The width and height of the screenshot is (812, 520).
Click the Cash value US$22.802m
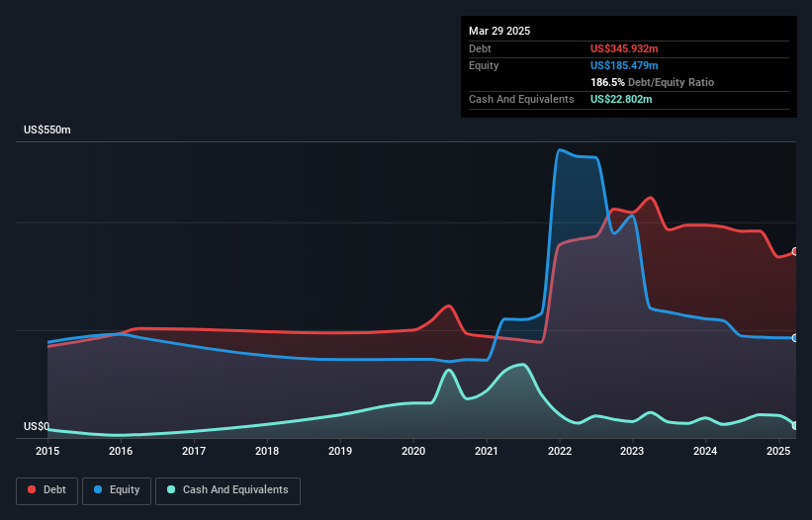[621, 99]
